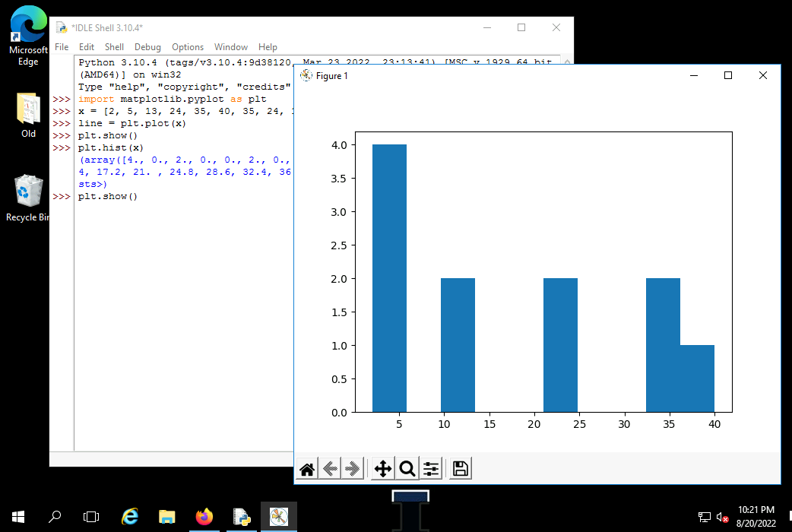Open Configure subplots settings
This screenshot has height=532, width=792.
[x=431, y=469]
